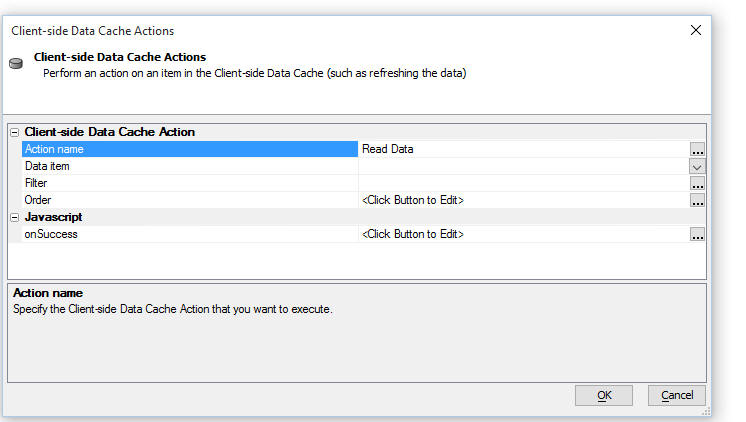Expand the Data item dropdown arrow
The width and height of the screenshot is (746, 422).
click(x=697, y=167)
